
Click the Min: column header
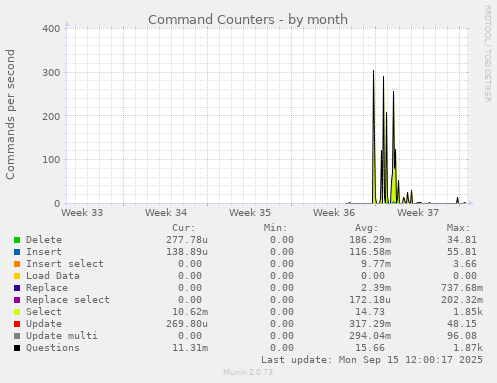coord(275,228)
